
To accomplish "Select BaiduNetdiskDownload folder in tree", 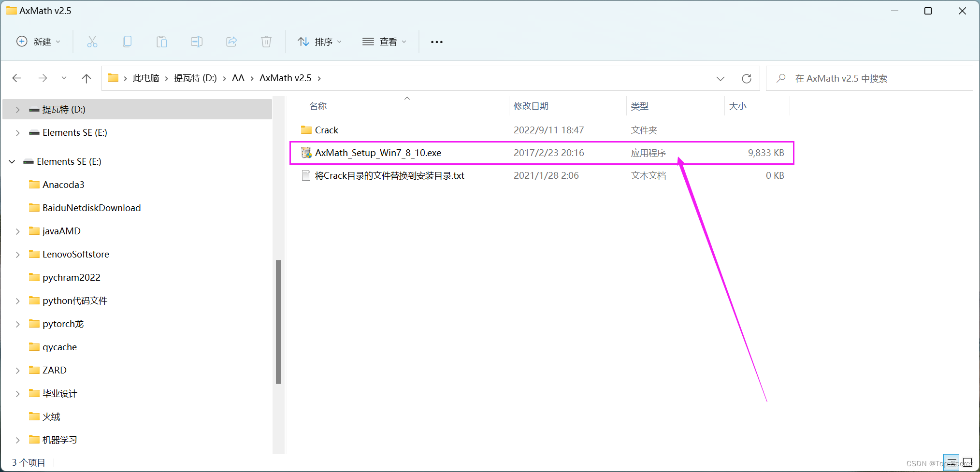I will click(91, 208).
